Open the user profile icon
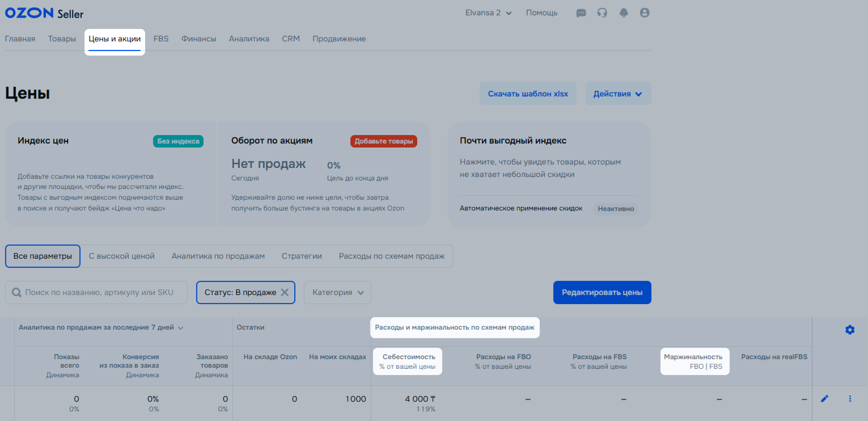Viewport: 868px width, 421px height. tap(645, 13)
